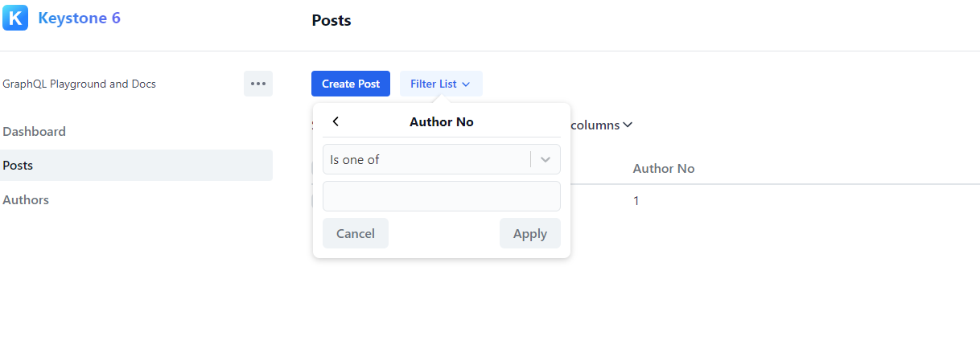Click the Keystone K logo icon
Viewport: 980px width, 361px height.
click(15, 18)
